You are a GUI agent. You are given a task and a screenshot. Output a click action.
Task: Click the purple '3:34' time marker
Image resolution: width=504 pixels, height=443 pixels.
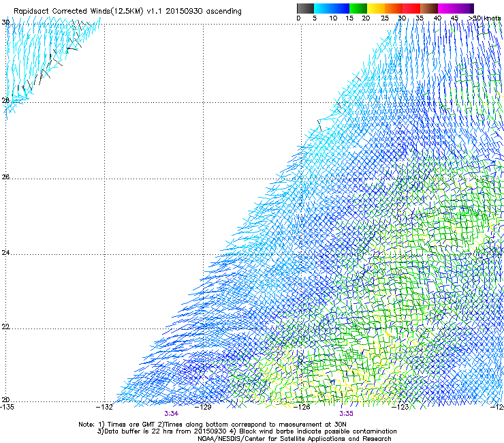pos(172,414)
